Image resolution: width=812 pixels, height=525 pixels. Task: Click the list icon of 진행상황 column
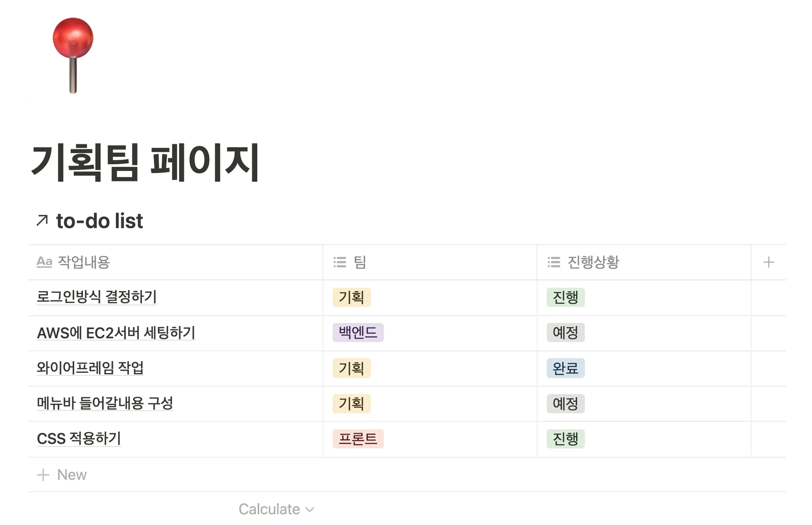click(x=554, y=262)
